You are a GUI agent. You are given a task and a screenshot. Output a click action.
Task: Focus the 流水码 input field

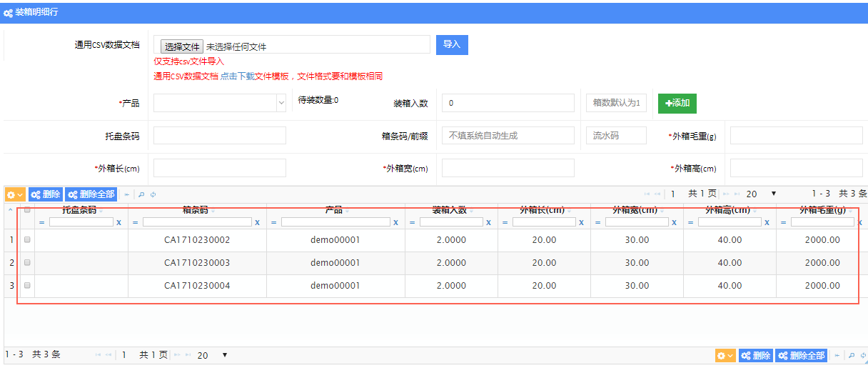click(617, 135)
